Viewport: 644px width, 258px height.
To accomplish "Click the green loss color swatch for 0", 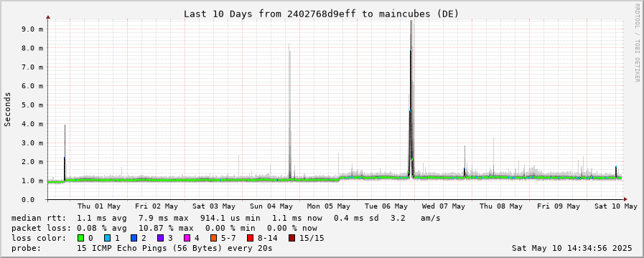I will [80, 238].
